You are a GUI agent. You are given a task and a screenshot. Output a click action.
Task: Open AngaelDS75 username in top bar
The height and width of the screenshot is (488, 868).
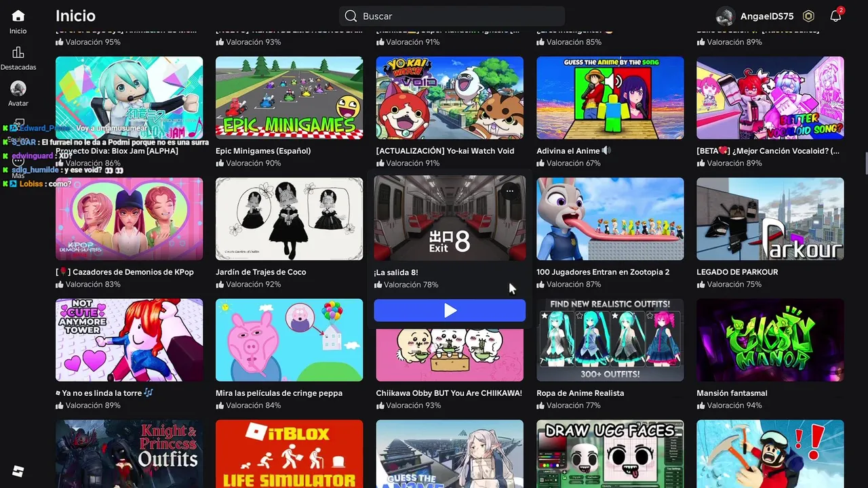coord(767,16)
